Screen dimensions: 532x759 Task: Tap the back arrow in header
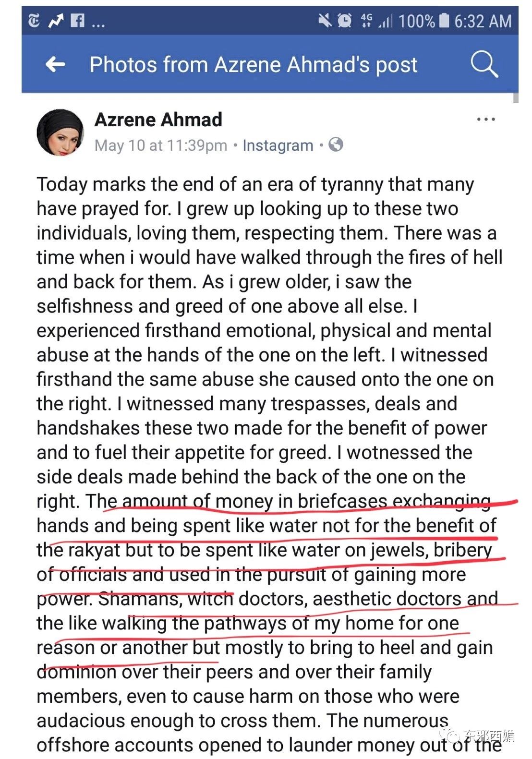(55, 64)
